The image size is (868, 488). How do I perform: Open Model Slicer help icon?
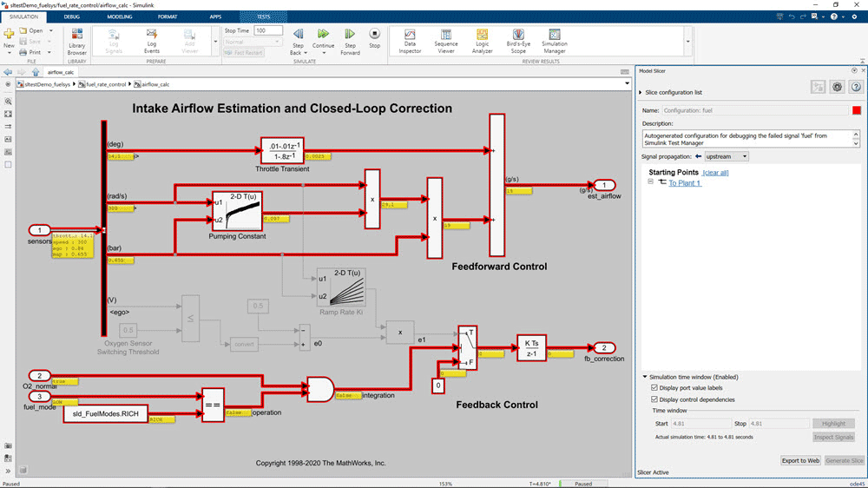(x=856, y=87)
